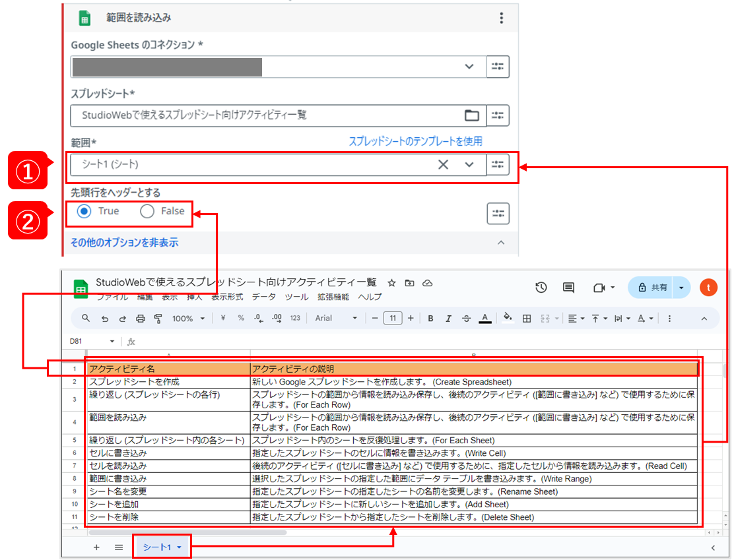
Task: Open the ヘルプ menu
Action: point(370,297)
